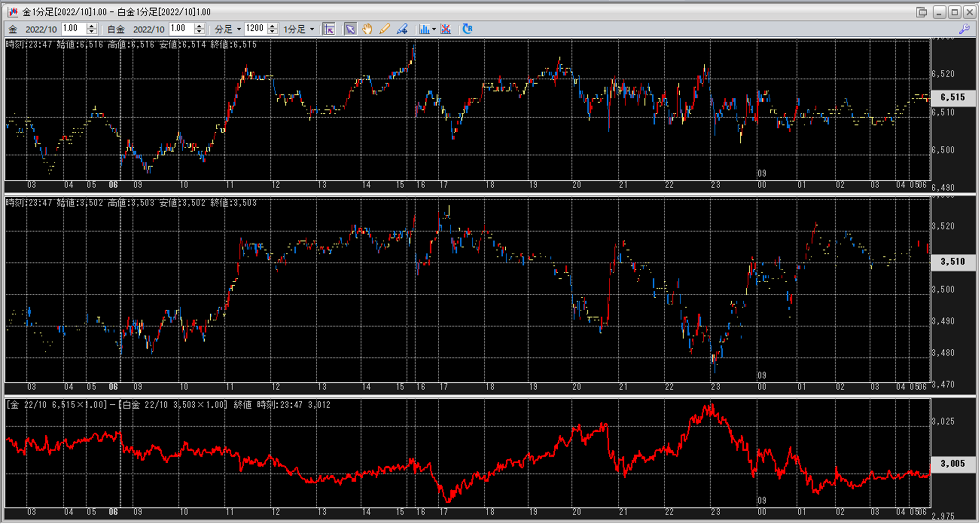This screenshot has width=980, height=524.
Task: Increase the 1200 bar count stepper
Action: 272,26
